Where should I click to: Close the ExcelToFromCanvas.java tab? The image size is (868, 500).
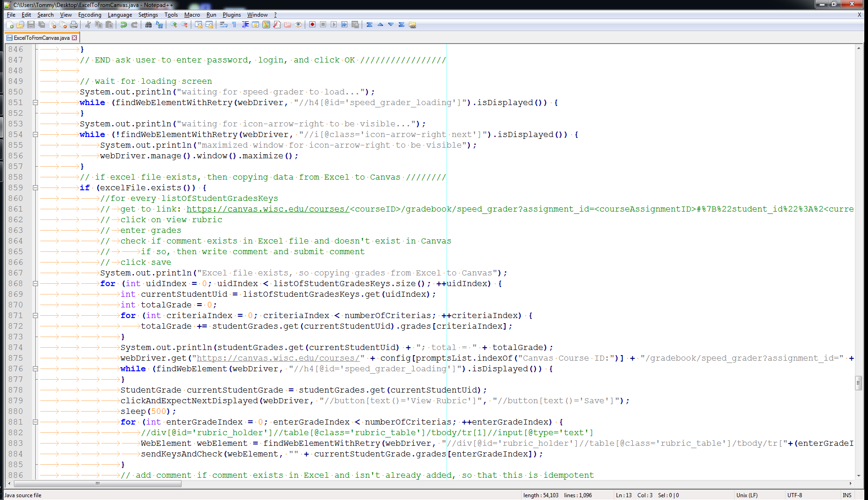(75, 38)
